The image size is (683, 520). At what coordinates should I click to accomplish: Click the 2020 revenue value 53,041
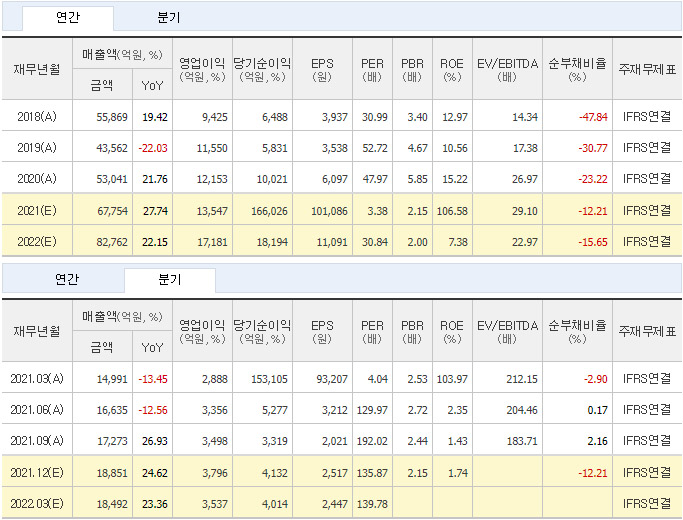[x=112, y=179]
